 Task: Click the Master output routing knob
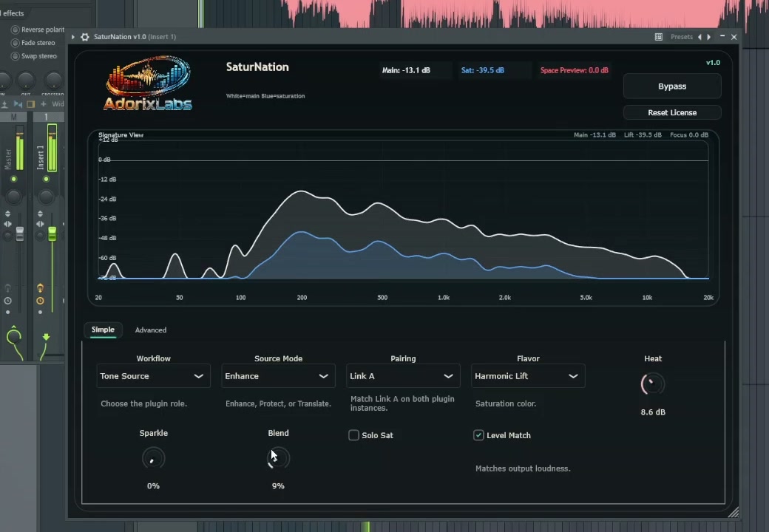pyautogui.click(x=14, y=336)
